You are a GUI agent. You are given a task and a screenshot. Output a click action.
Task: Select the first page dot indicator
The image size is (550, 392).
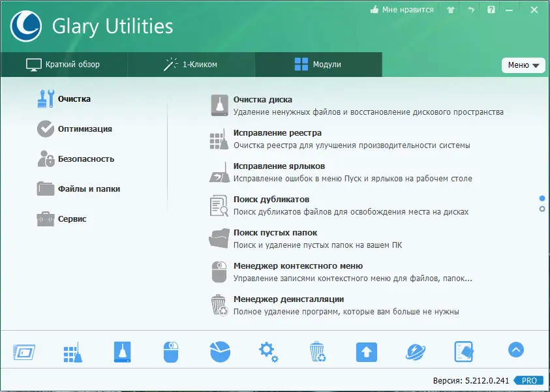pos(542,198)
